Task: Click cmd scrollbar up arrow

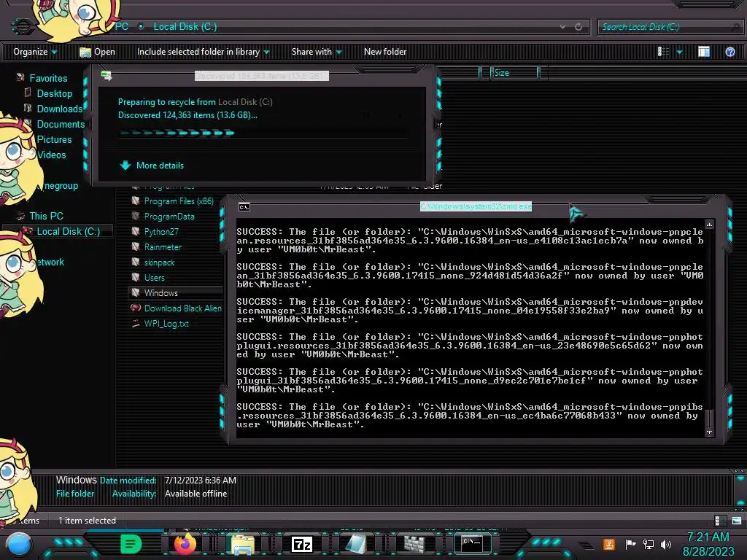Action: click(709, 225)
